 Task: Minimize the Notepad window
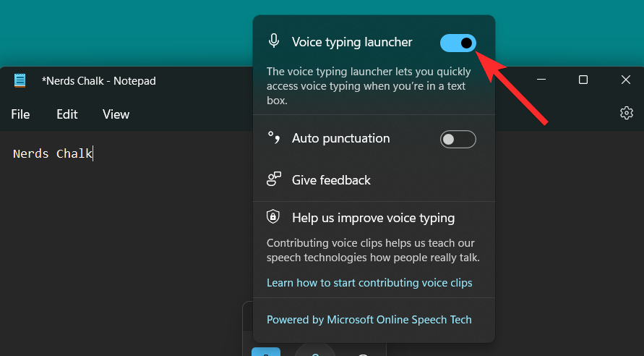pos(541,80)
